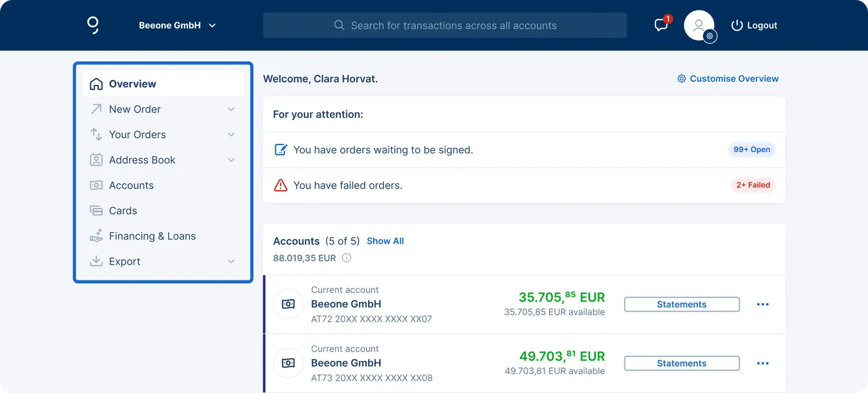
Task: Click Statements button for the AT72 account
Action: pos(682,304)
